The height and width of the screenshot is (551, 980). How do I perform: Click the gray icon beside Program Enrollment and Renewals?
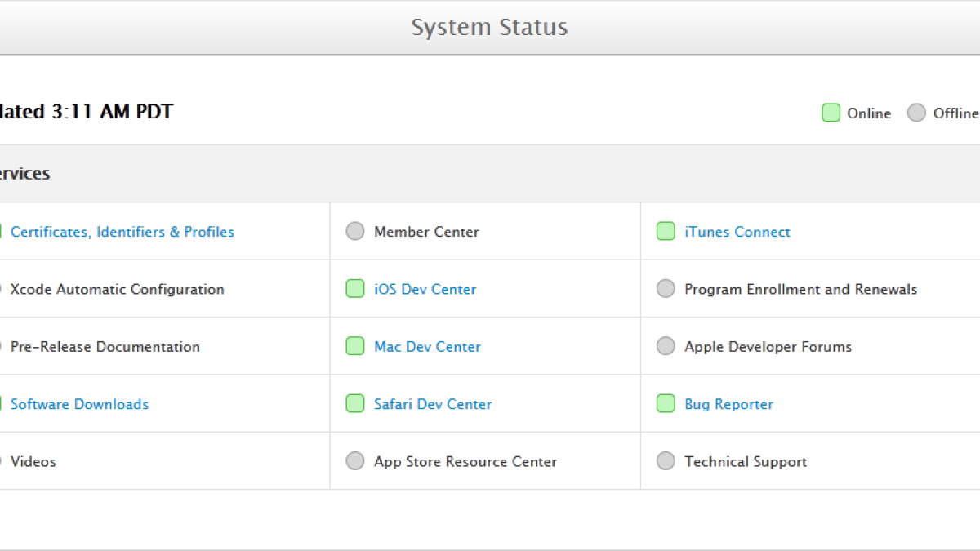pyautogui.click(x=666, y=288)
